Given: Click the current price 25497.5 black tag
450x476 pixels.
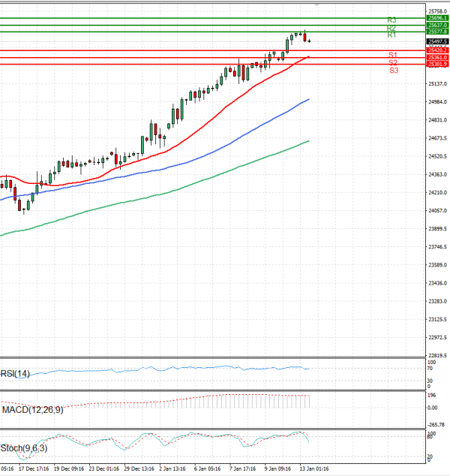Looking at the screenshot, I should point(436,42).
